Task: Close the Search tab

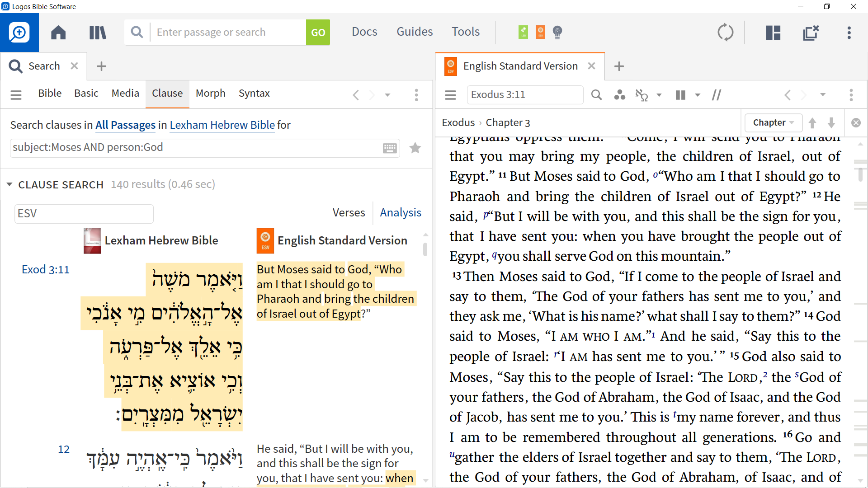Action: [75, 66]
